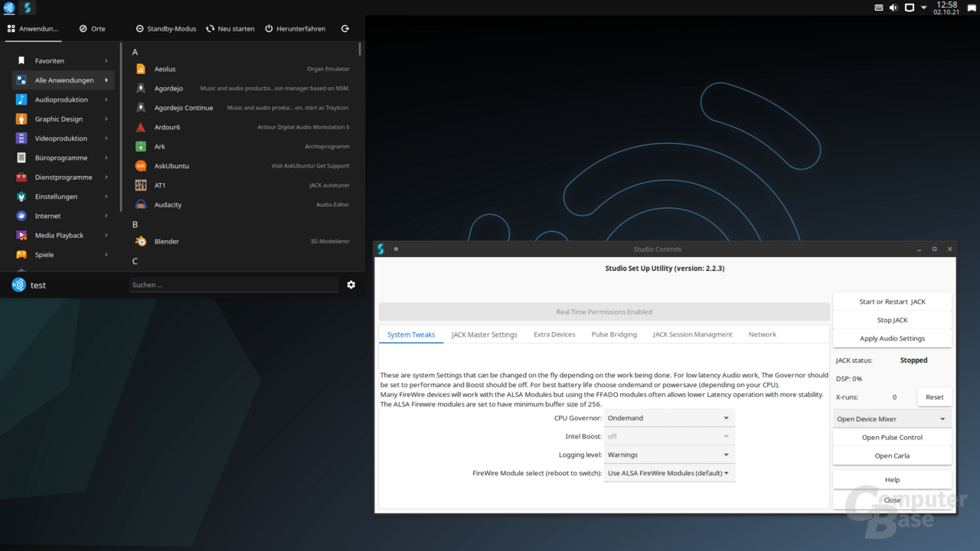Click the Suchen search input field

(234, 284)
